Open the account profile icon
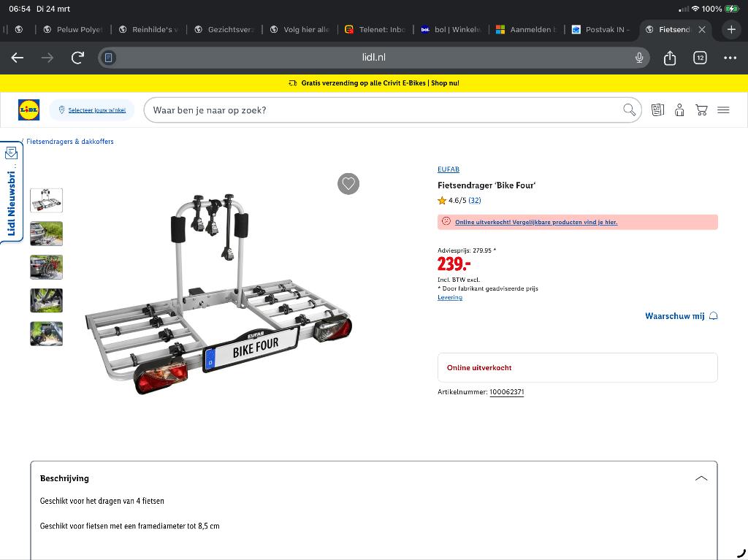Viewport: 748px width, 560px height. (679, 110)
